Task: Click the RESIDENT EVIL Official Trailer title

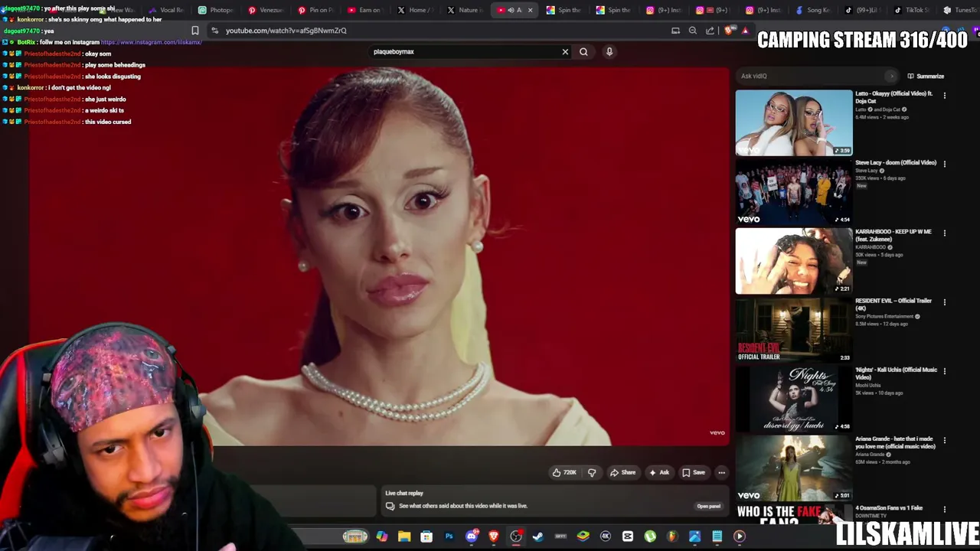Action: [x=893, y=305]
